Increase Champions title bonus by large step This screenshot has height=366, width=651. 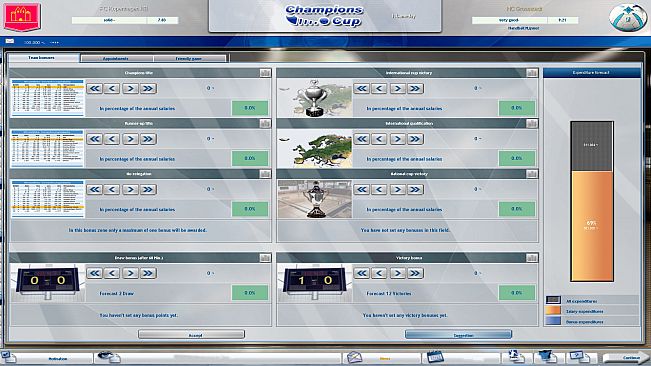point(148,88)
